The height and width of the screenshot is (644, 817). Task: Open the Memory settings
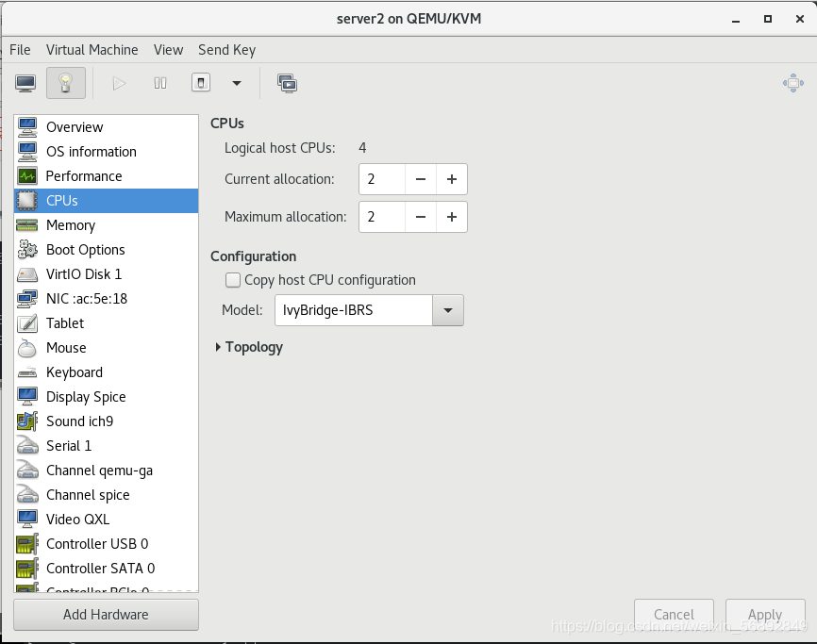pos(107,225)
